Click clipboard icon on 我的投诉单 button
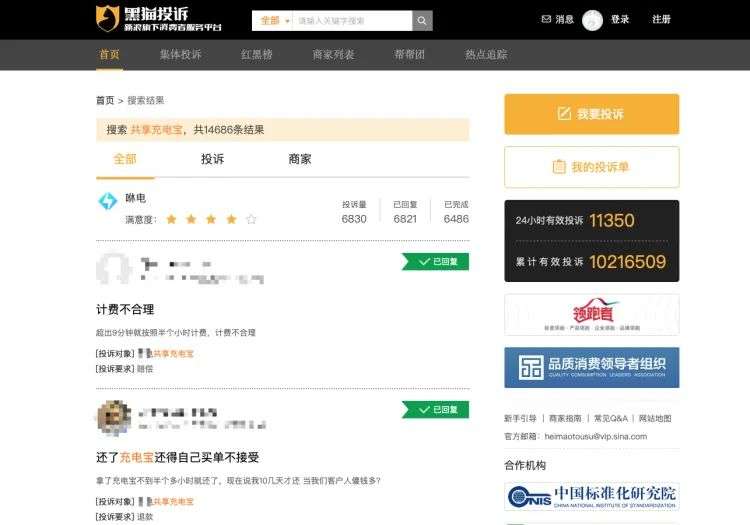This screenshot has height=525, width=750. coord(559,166)
